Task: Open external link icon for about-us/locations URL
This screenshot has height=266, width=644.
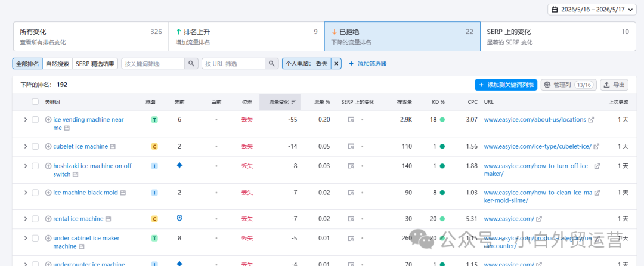Action: (x=591, y=120)
